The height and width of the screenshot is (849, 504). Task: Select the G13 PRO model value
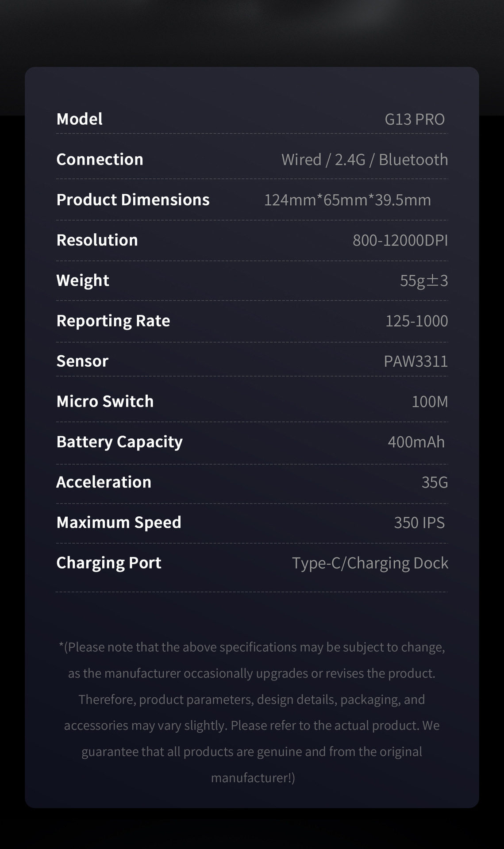point(414,119)
